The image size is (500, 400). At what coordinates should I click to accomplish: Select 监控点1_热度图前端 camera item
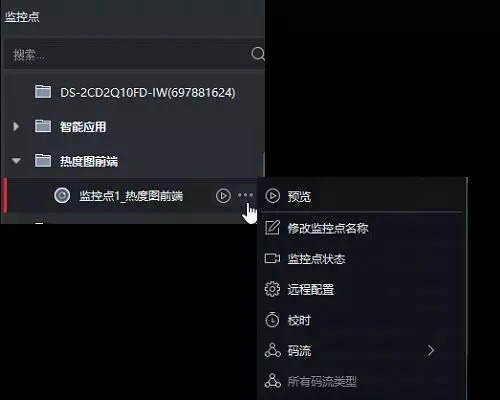coord(131,196)
